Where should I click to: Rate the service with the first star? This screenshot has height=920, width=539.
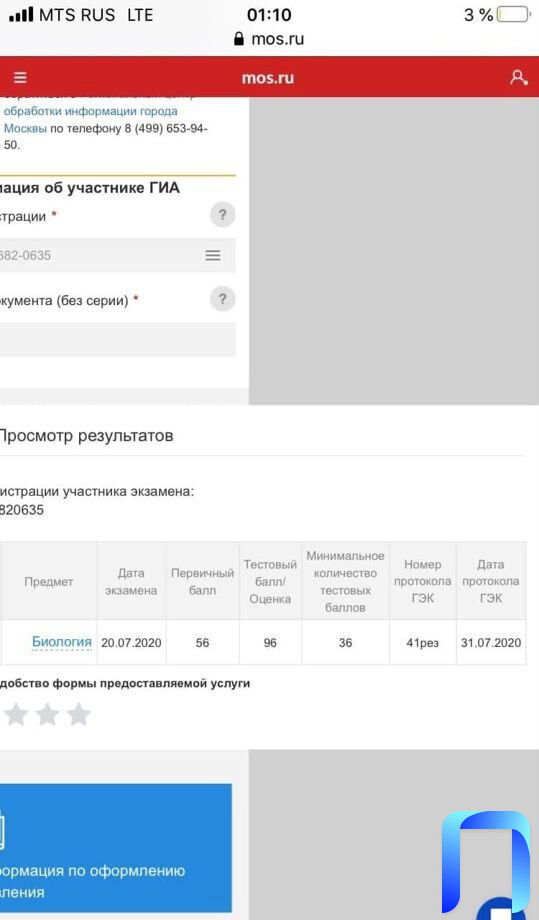[x=16, y=715]
